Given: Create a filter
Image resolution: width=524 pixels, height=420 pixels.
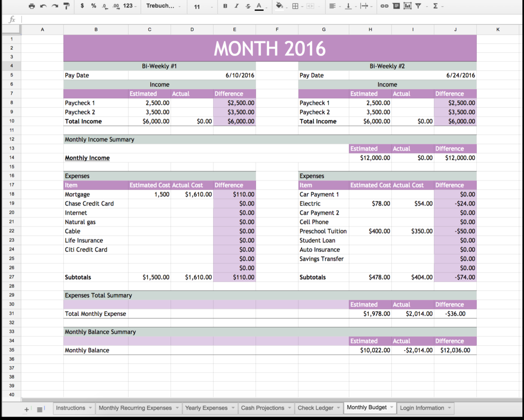Looking at the screenshot, I should 417,6.
